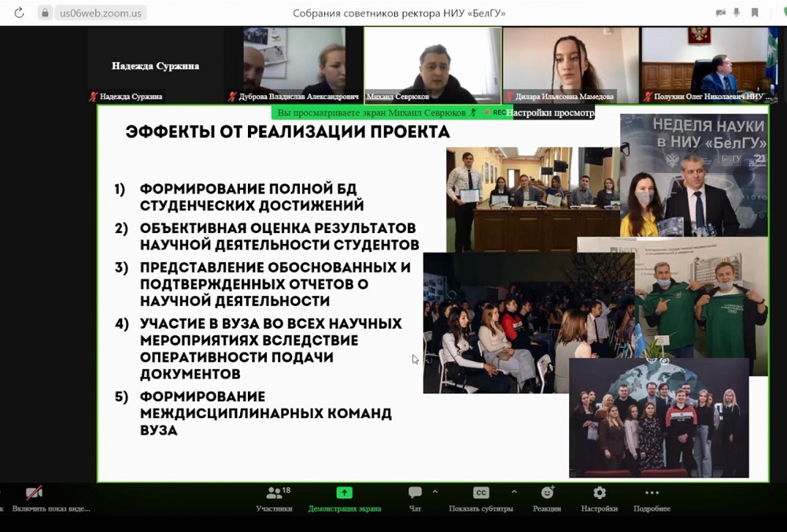Select Диляра Ильясовна Мамедова video tile
Image resolution: width=787 pixels, height=532 pixels.
pos(570,65)
